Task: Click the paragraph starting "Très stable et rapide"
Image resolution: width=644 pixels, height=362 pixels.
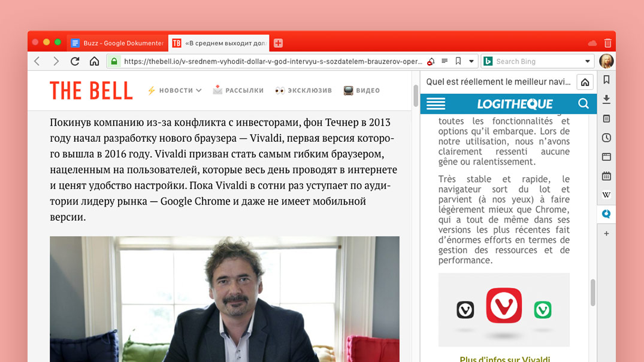Action: click(x=504, y=220)
